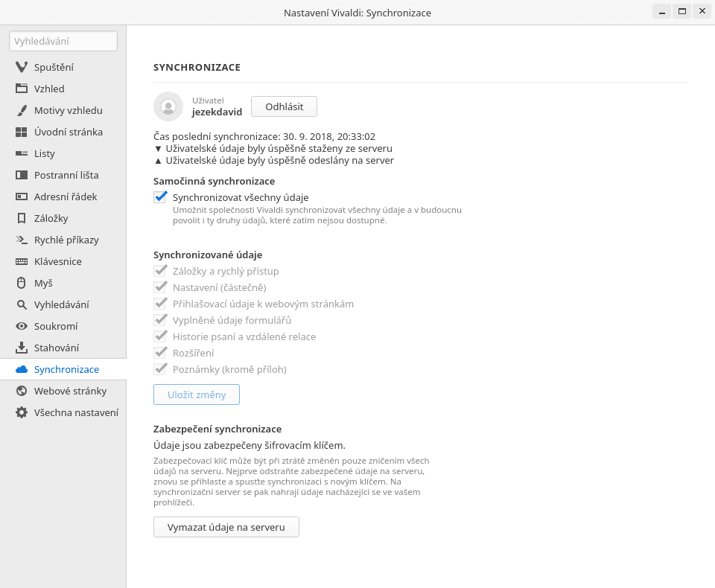715x588 pixels.
Task: Click the Odhlásit button
Action: coord(284,106)
